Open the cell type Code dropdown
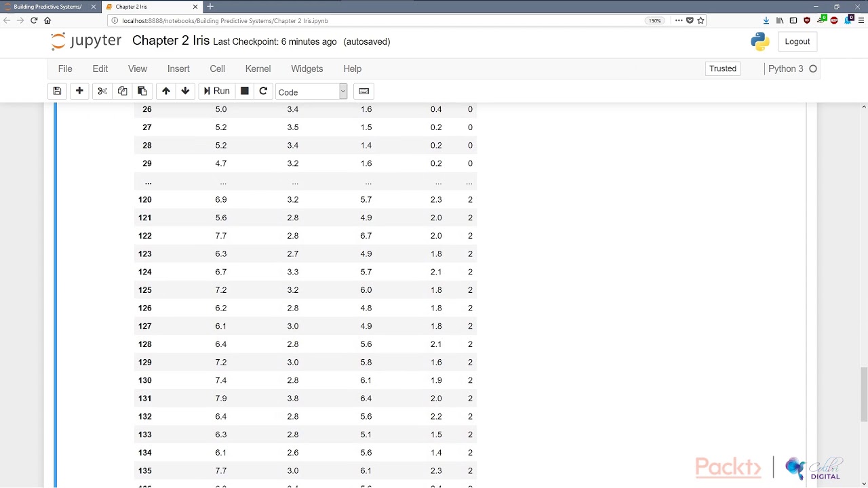Image resolution: width=868 pixels, height=488 pixels. (311, 91)
